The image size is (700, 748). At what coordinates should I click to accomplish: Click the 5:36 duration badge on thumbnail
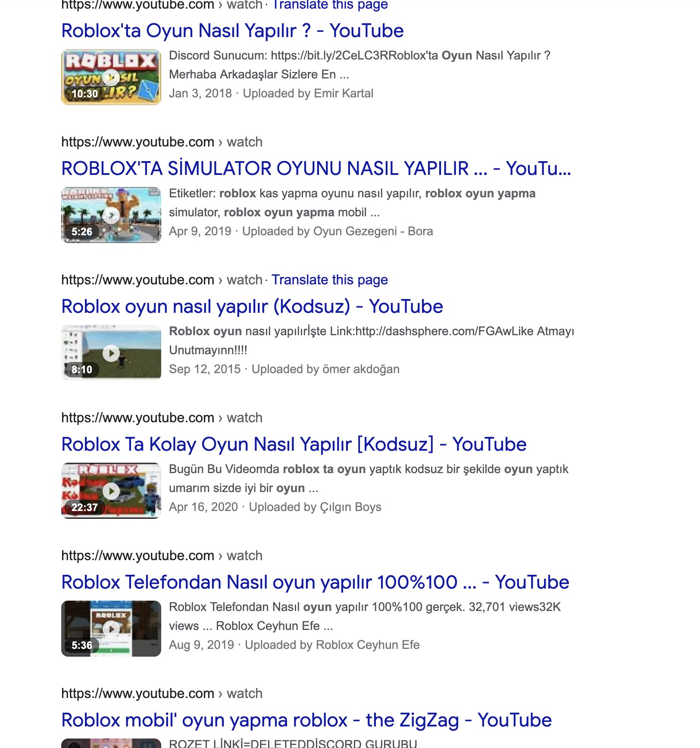[x=82, y=645]
